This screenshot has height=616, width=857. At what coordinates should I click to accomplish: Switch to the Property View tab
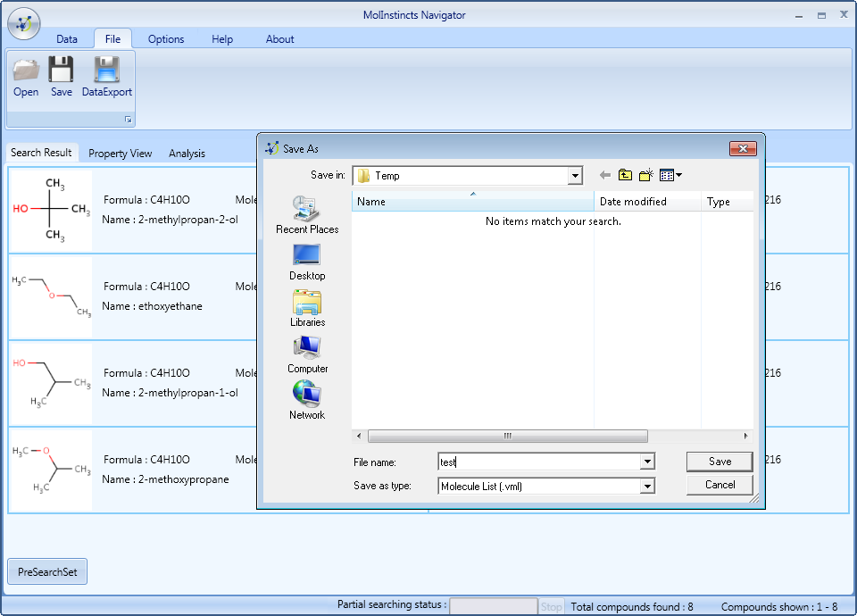(x=121, y=154)
